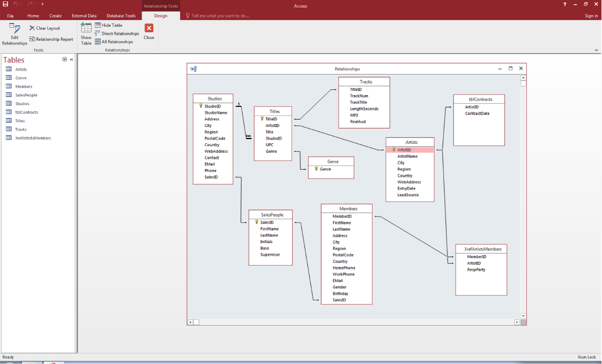Screen dimensions: 602x364
Task: Open the Tables navigation pane dropdown
Action: click(65, 59)
